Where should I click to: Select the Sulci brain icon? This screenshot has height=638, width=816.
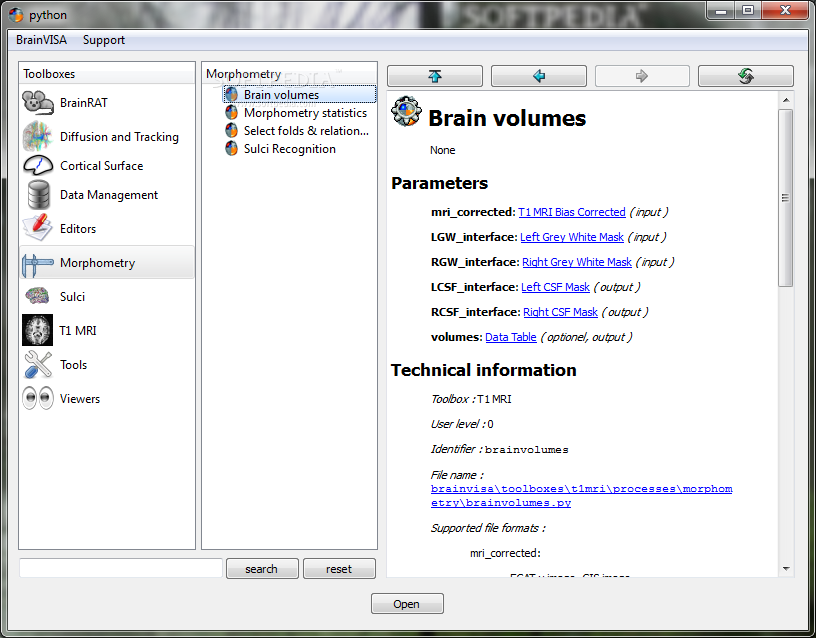click(x=37, y=296)
